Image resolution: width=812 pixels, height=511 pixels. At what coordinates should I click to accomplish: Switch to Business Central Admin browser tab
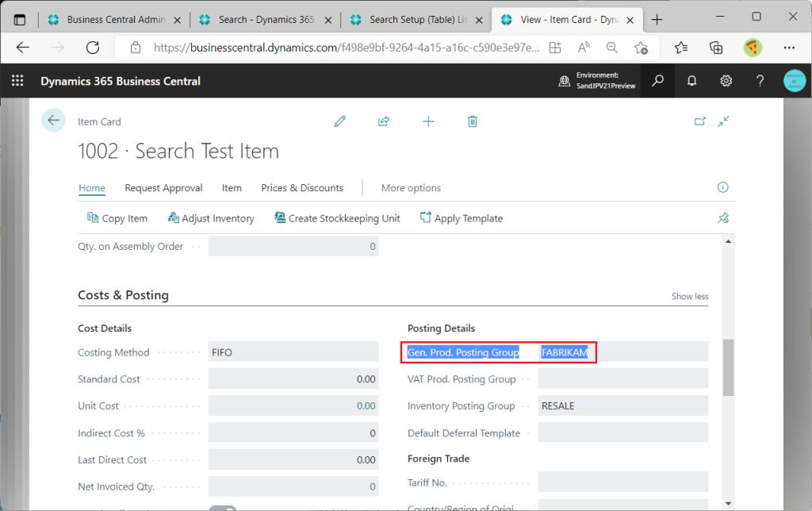pos(114,20)
